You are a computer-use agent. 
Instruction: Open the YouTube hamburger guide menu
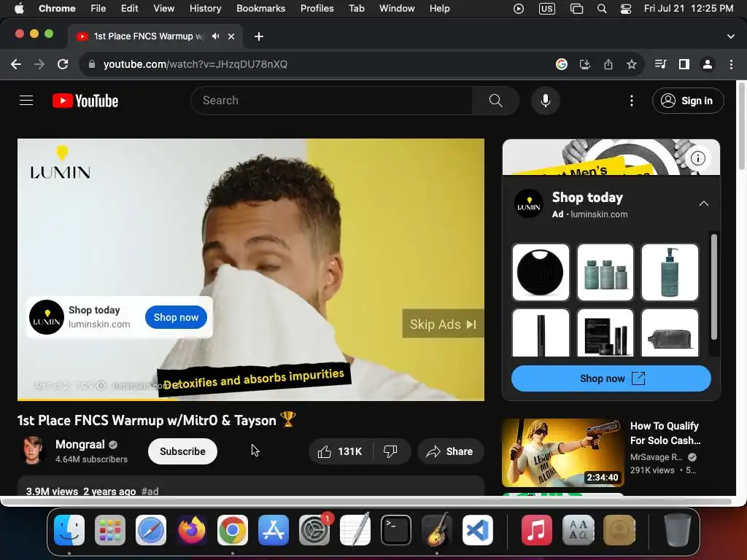[x=26, y=101]
